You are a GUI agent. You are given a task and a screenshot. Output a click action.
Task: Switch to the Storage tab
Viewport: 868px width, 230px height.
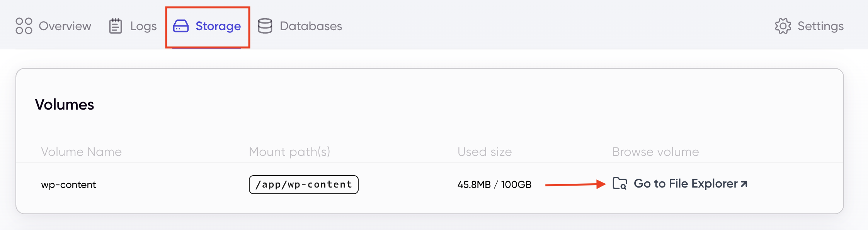218,26
